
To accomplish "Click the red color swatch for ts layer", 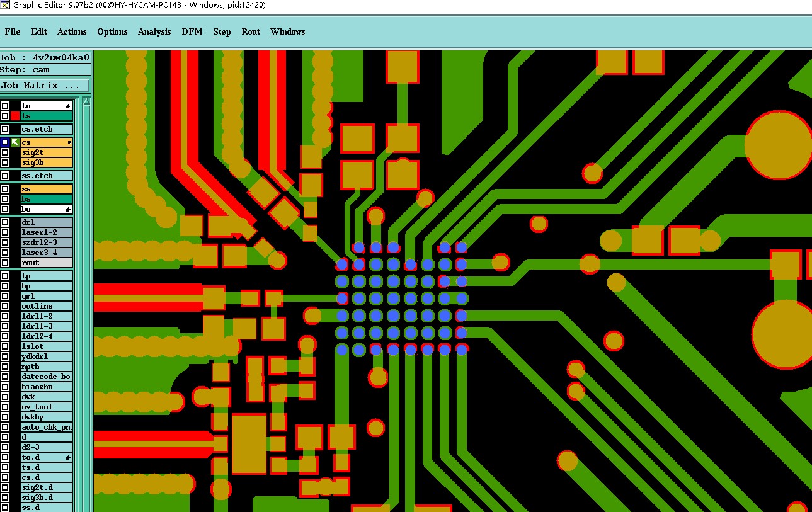I will click(15, 116).
